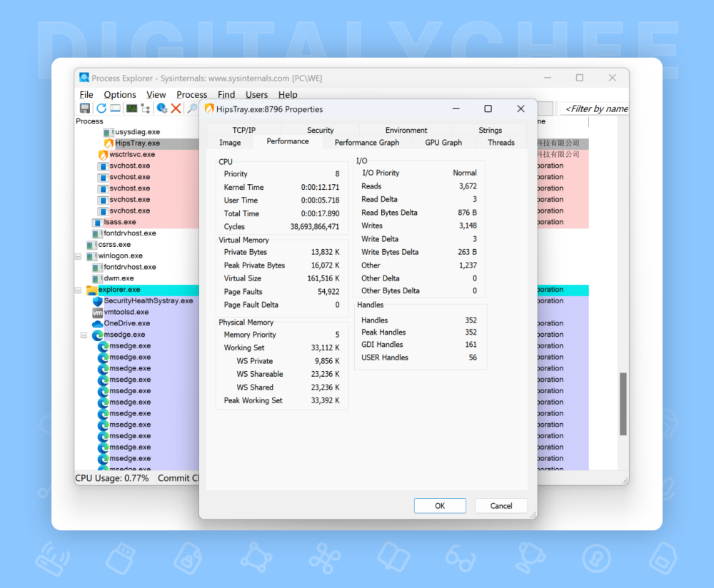The image size is (714, 588).
Task: Click the Cancel button
Action: pyautogui.click(x=501, y=506)
